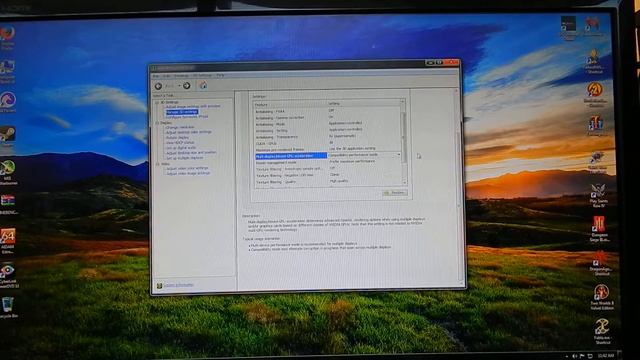Select Adjust desktop color settings task
The height and width of the screenshot is (360, 640).
189,132
